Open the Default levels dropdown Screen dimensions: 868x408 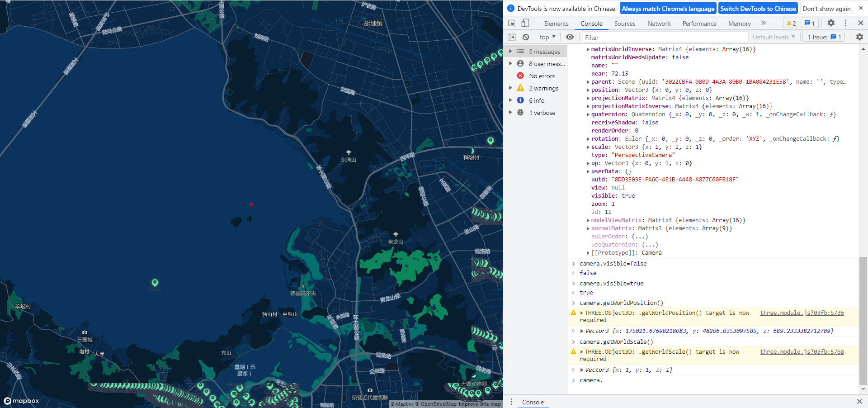[x=773, y=37]
